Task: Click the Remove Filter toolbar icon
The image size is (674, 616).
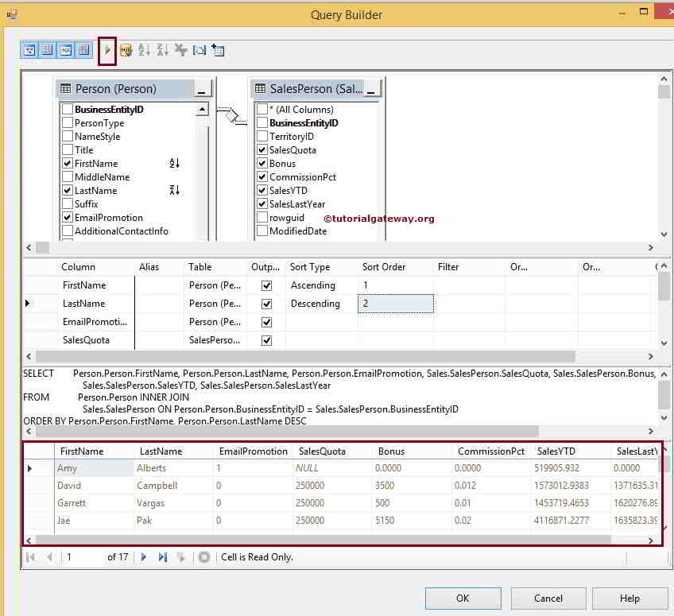Action: [x=181, y=49]
